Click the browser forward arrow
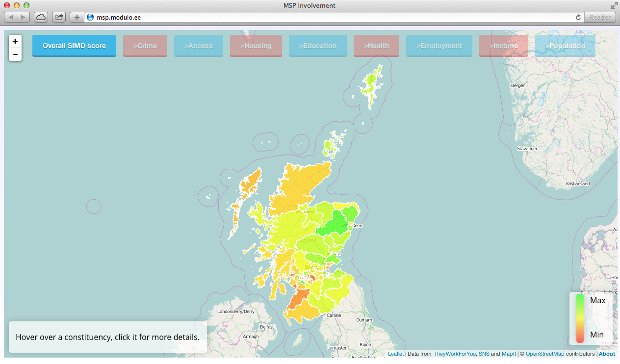 [x=24, y=17]
